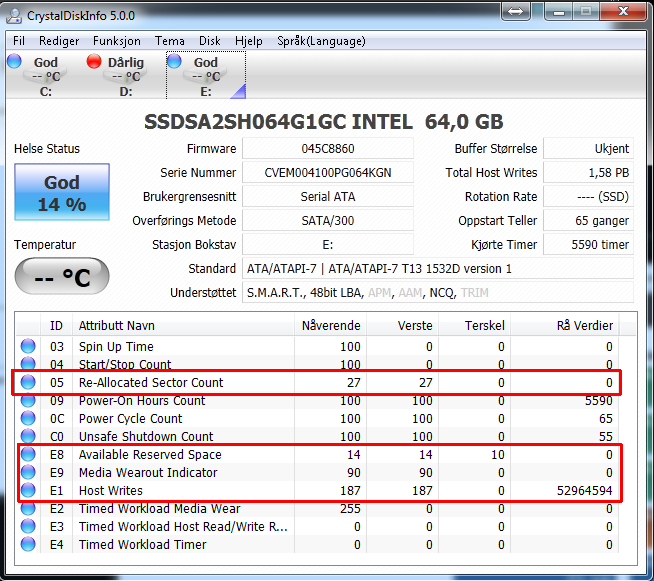Select the Timed Workload Media Wear text
Viewport: 654px width, 581px height.
tap(160, 509)
